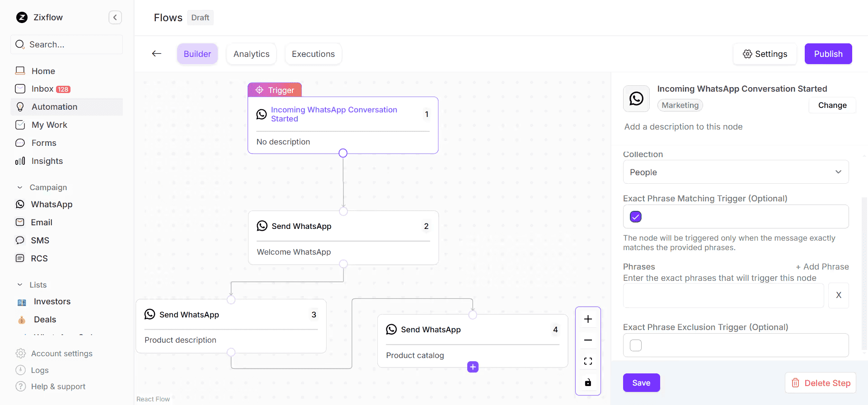Click the purple plus under Product catalog
This screenshot has width=868, height=405.
(x=473, y=367)
